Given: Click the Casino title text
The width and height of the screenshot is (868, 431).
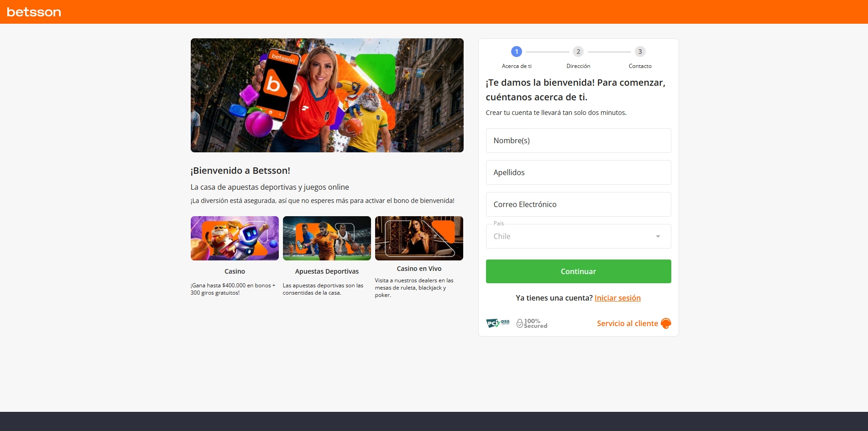Looking at the screenshot, I should pos(235,271).
